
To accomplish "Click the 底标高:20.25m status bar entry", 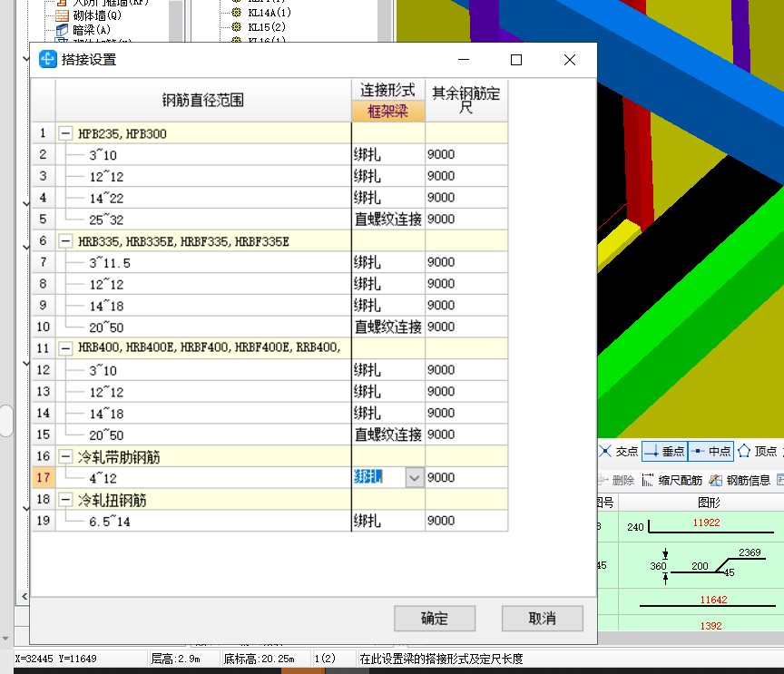I will 259,659.
